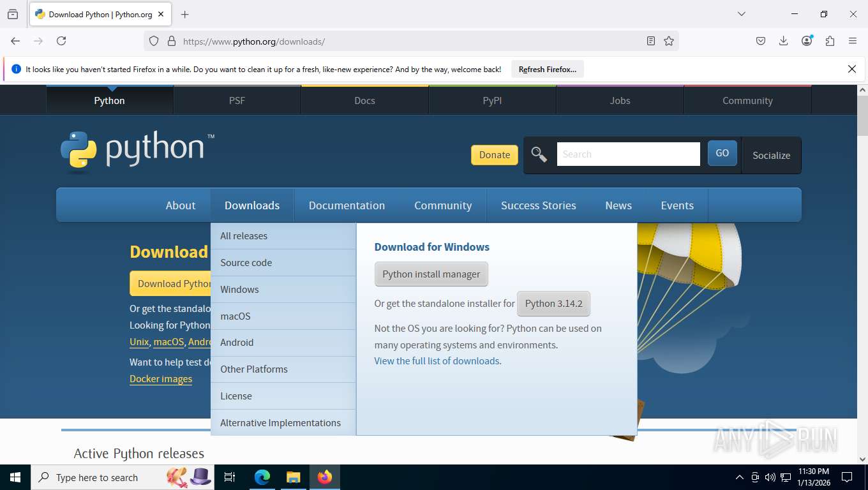Open the Community navigation menu item
The height and width of the screenshot is (490, 868).
tap(443, 205)
